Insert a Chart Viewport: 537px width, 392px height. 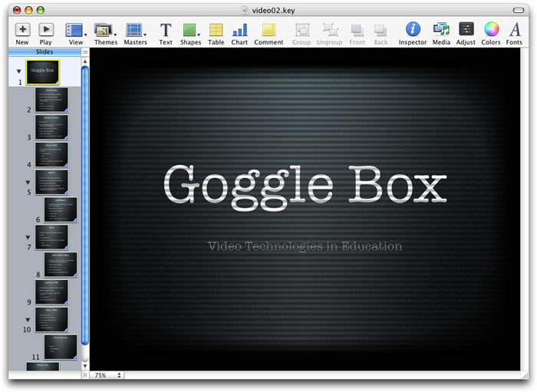pyautogui.click(x=239, y=30)
